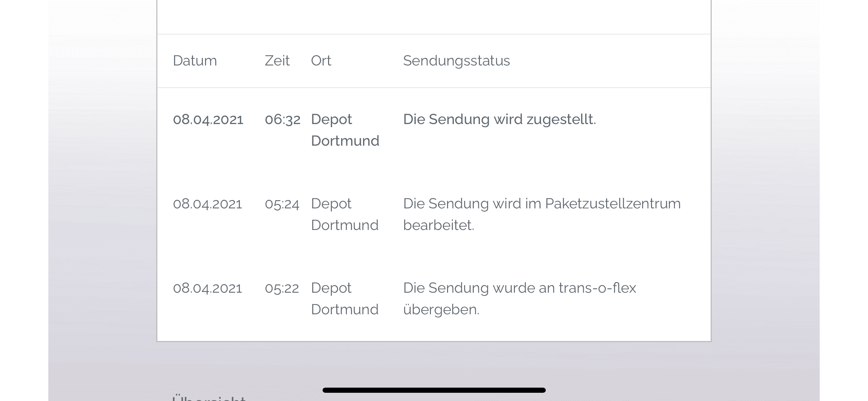
Task: Click the 08.04.2021 date beside 05:22
Action: coord(207,288)
